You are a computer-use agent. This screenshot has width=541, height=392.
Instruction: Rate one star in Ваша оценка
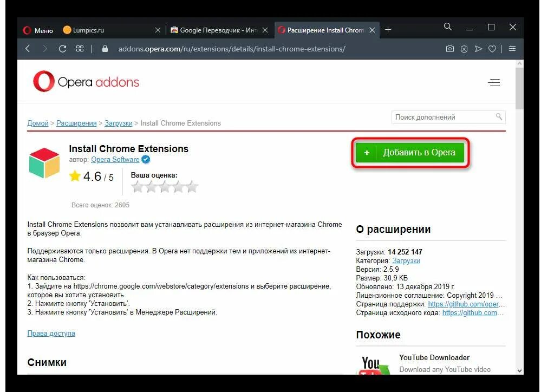click(x=138, y=187)
